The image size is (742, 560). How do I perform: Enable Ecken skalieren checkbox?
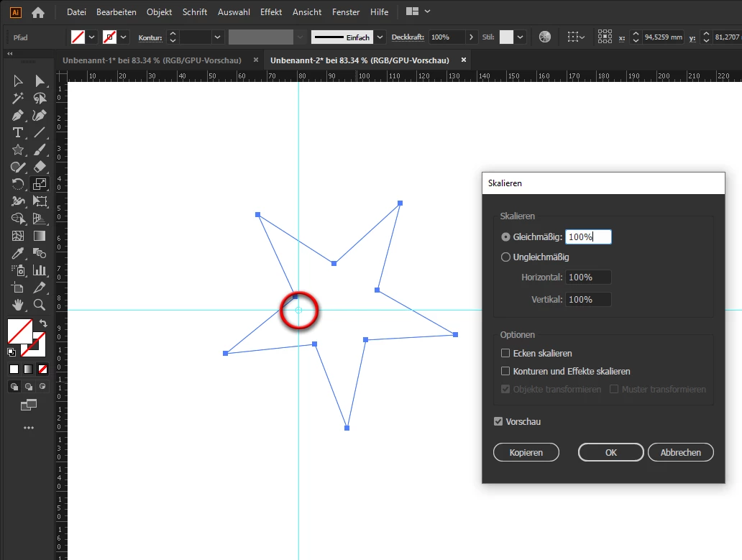tap(505, 353)
